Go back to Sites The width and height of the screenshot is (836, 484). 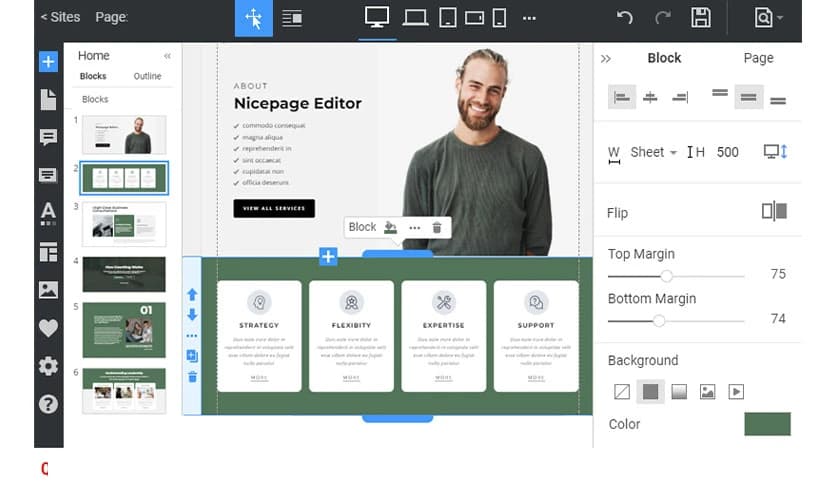click(60, 17)
